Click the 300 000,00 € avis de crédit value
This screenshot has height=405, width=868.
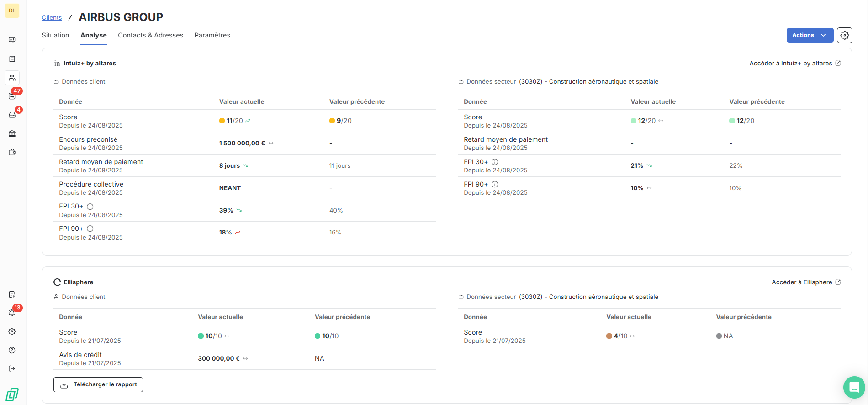(219, 358)
